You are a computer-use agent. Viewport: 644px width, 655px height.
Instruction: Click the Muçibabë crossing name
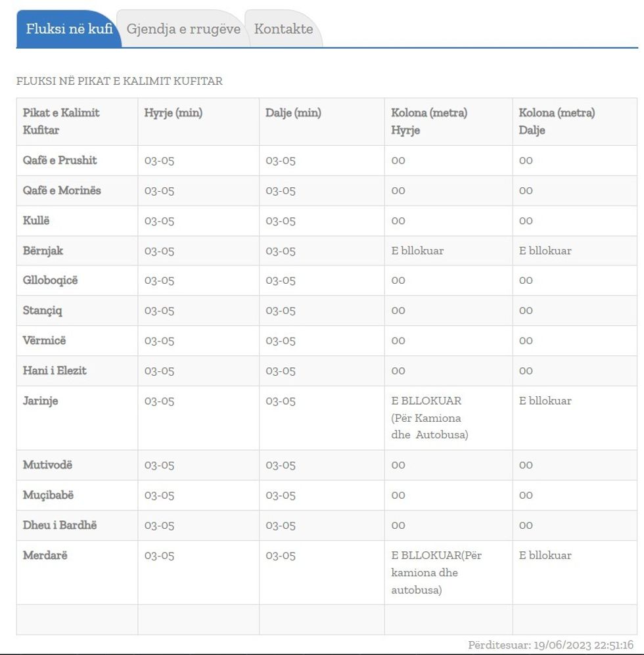pos(48,495)
